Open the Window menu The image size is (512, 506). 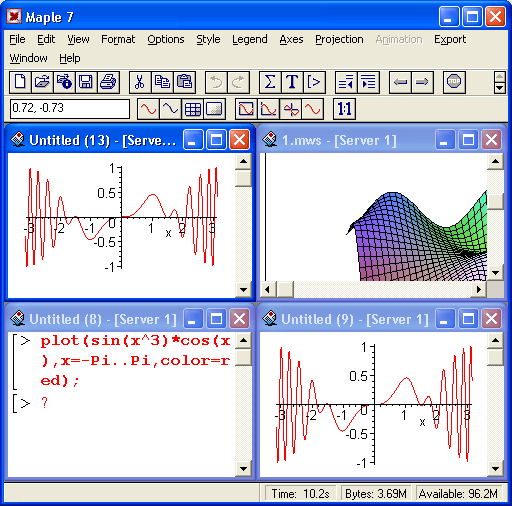[28, 58]
